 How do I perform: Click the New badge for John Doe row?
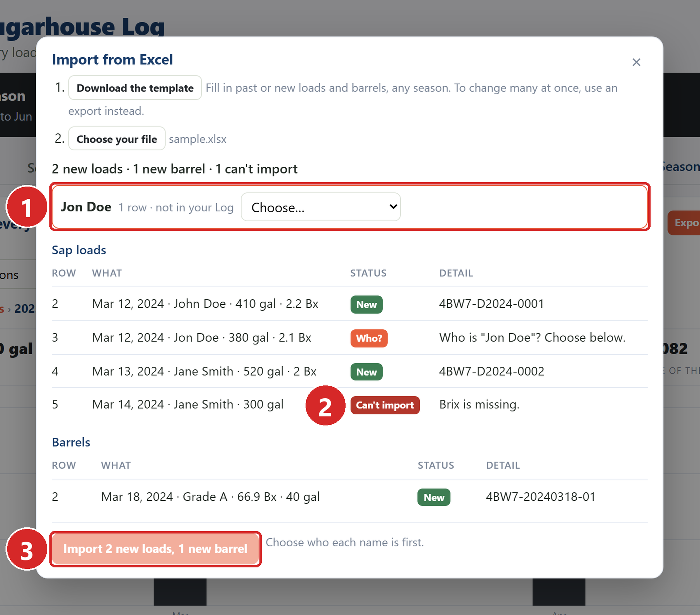(366, 304)
